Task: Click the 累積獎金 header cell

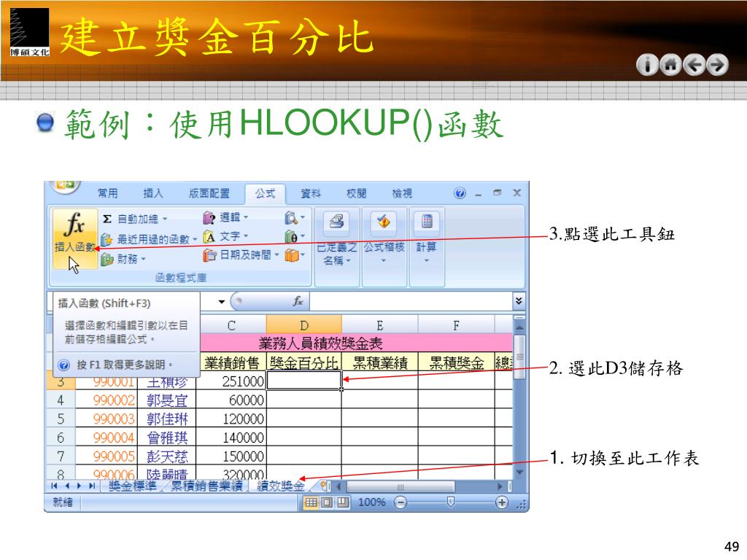Action: [x=457, y=362]
